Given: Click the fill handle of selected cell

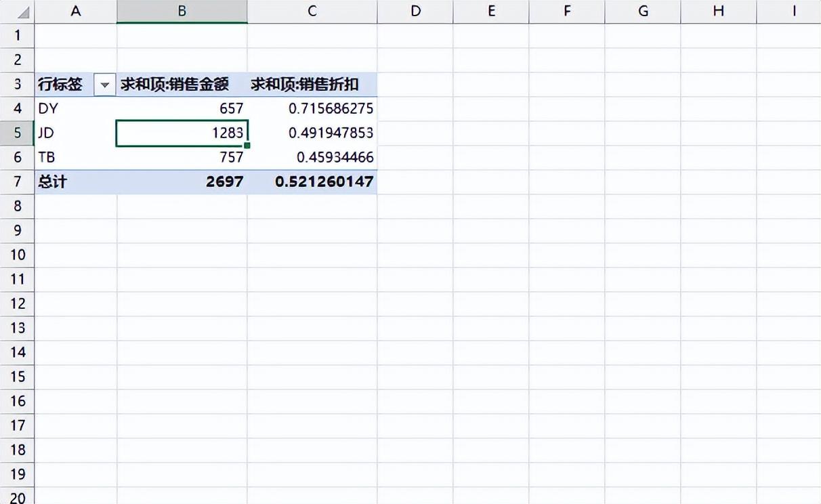Looking at the screenshot, I should pyautogui.click(x=247, y=145).
